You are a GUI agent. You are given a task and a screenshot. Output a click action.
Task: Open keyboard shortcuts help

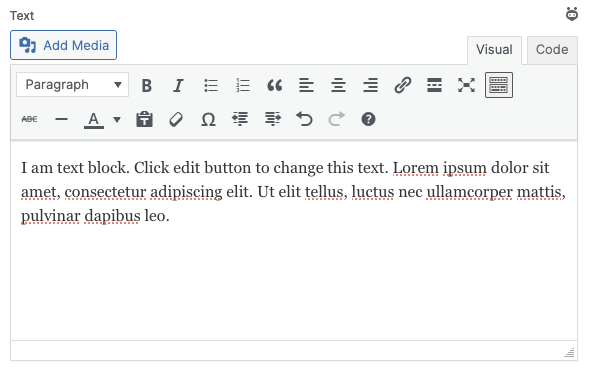(x=368, y=119)
